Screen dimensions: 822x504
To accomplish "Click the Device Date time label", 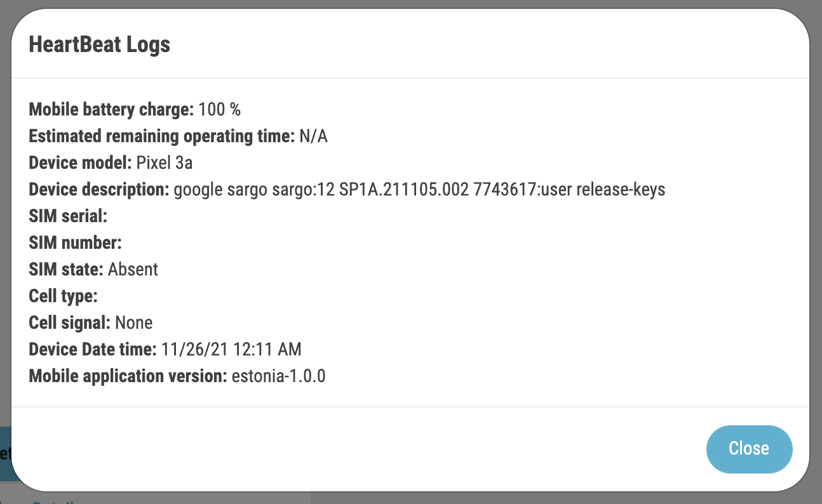I will click(92, 350).
